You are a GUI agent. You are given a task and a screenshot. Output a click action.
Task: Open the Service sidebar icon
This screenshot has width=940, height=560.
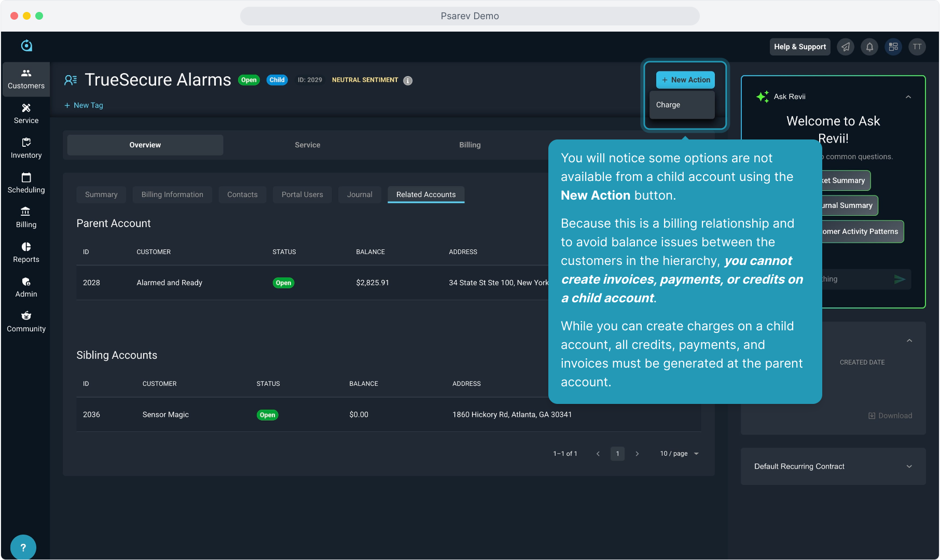[26, 114]
